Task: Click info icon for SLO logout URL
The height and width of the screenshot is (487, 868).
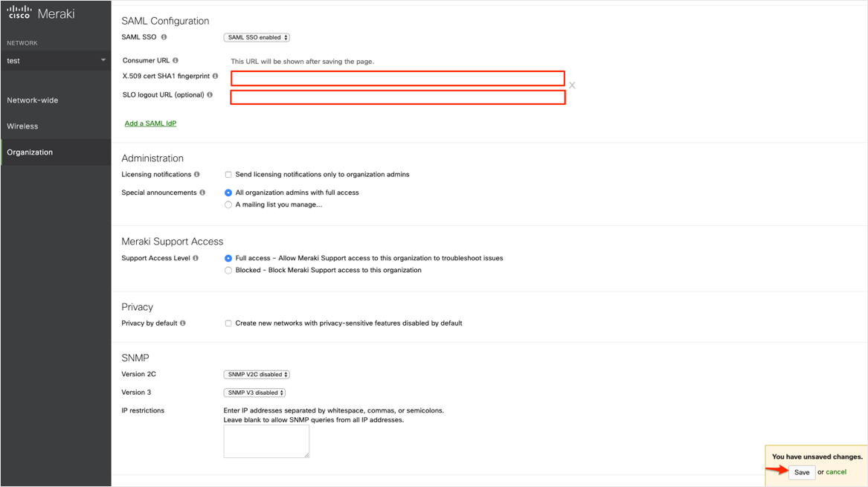Action: click(210, 95)
